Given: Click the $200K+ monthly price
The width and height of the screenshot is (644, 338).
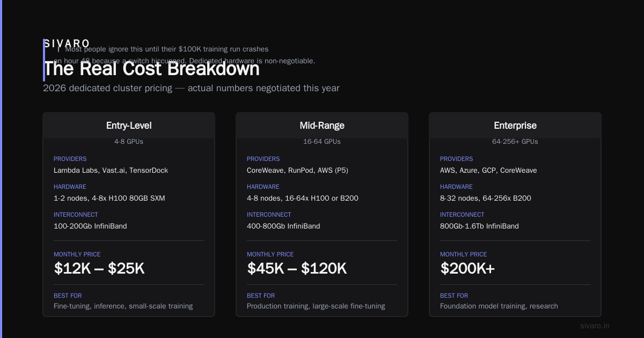Looking at the screenshot, I should (x=467, y=268).
